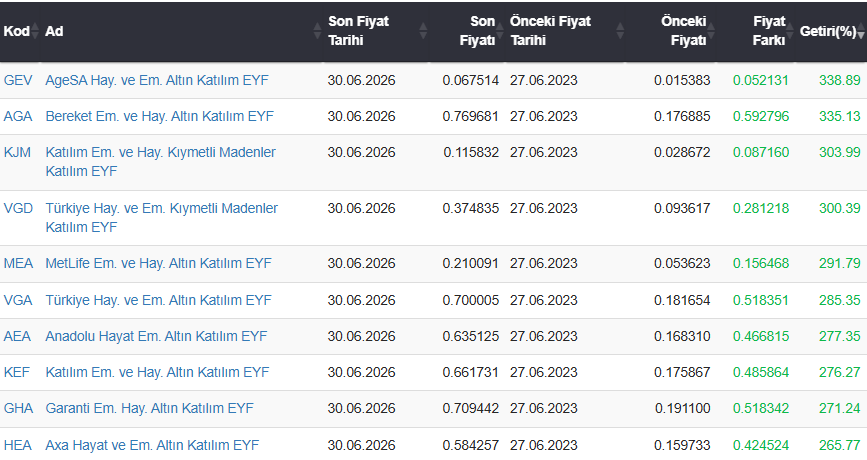
Task: Select return value 335.13
Action: [839, 116]
